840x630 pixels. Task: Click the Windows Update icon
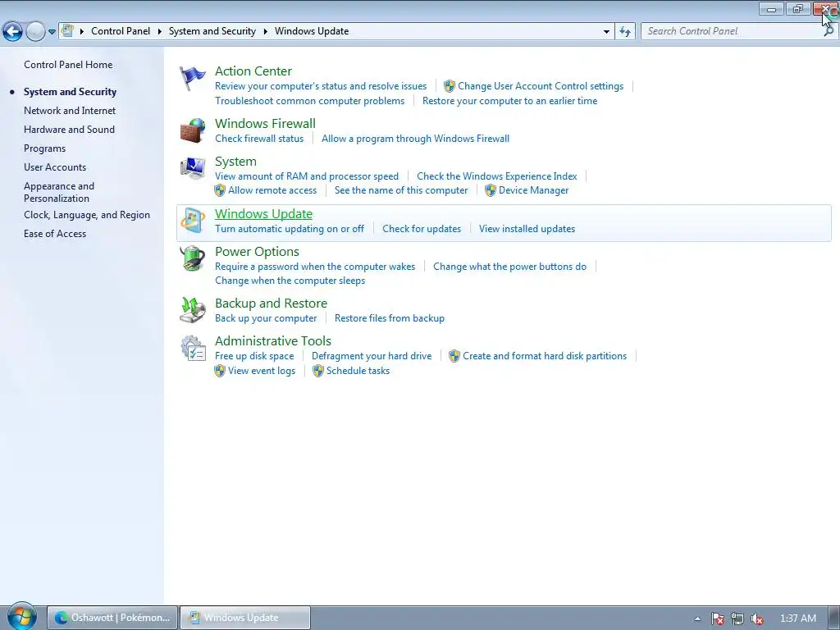pos(192,221)
